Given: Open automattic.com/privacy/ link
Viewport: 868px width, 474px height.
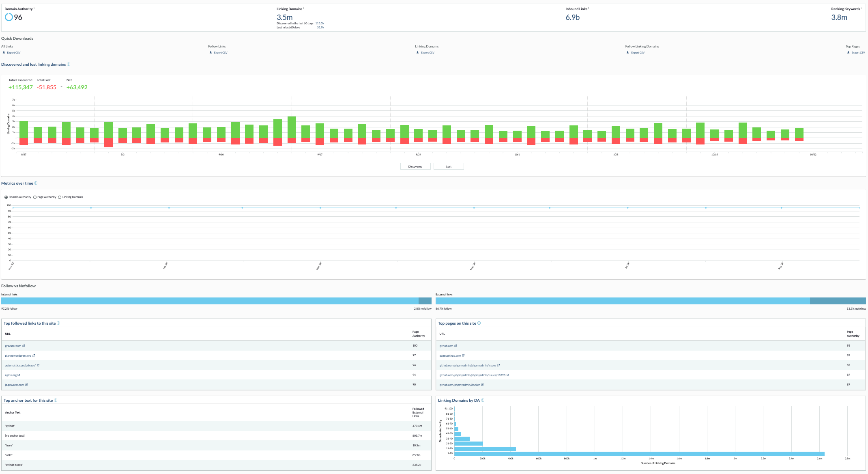Looking at the screenshot, I should pyautogui.click(x=20, y=365).
